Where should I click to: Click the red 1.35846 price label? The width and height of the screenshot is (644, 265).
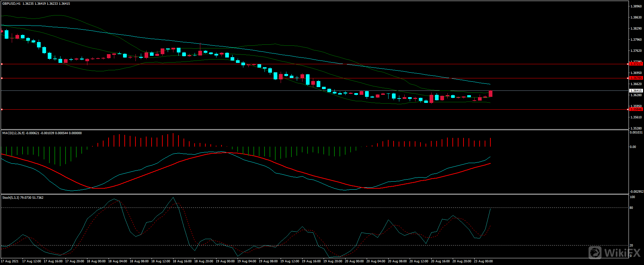pyautogui.click(x=636, y=109)
